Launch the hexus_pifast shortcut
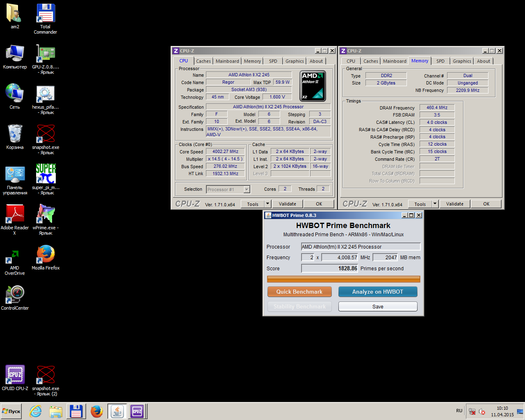The height and width of the screenshot is (420, 525). [x=46, y=99]
